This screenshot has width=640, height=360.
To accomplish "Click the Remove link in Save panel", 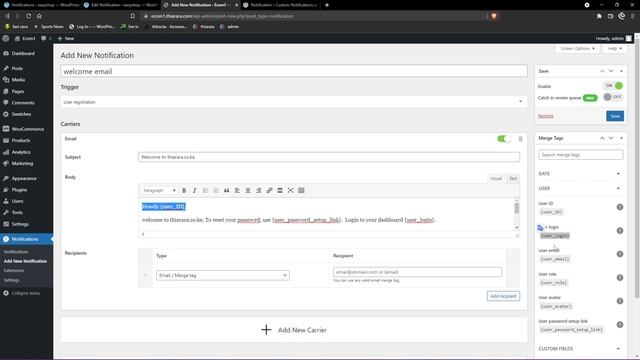I will click(545, 116).
